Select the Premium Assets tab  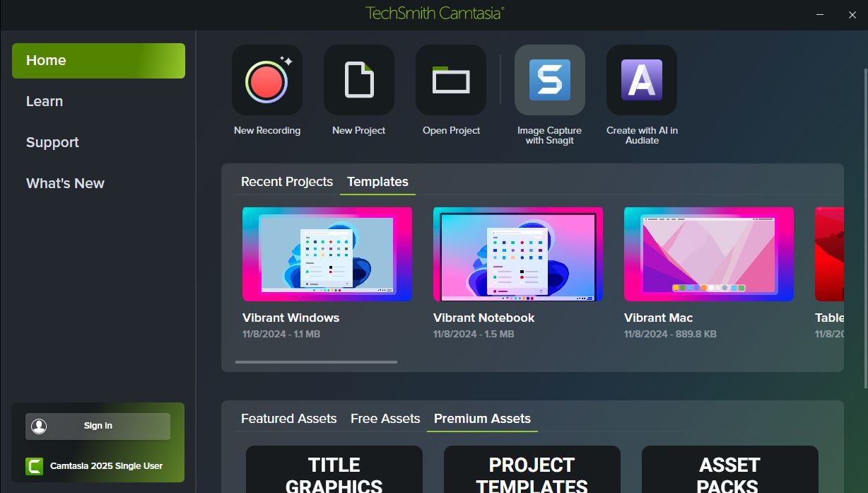pos(482,419)
